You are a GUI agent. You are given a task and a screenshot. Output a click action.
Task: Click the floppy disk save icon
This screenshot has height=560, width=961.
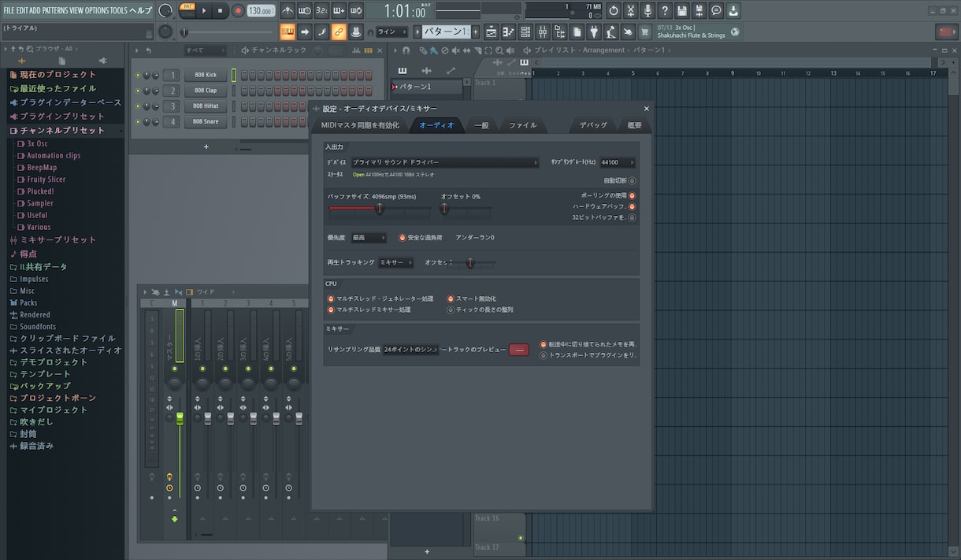682,11
